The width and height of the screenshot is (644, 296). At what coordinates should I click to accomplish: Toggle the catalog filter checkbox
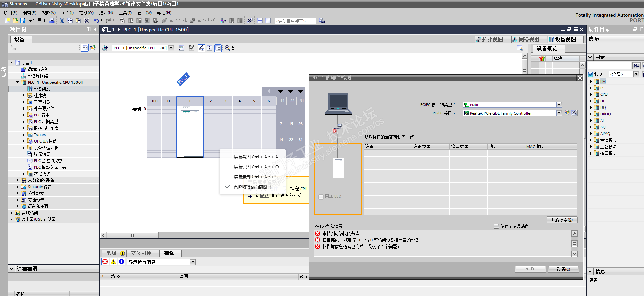pos(591,74)
